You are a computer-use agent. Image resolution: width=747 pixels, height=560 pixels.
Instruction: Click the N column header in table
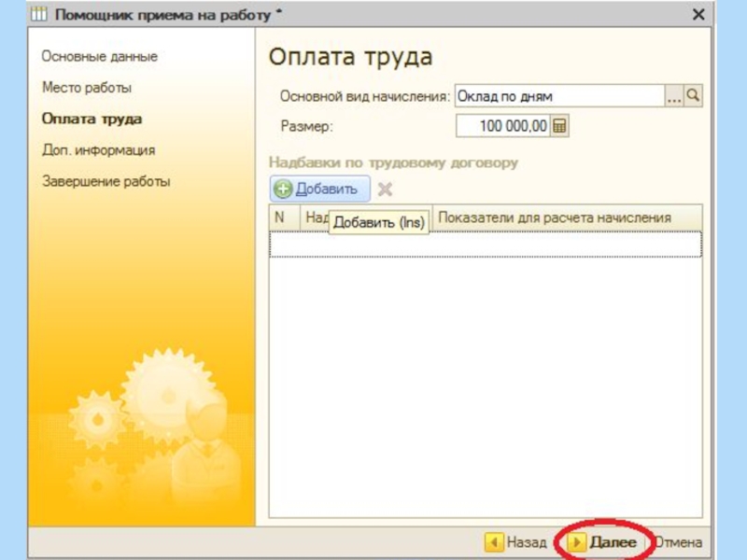(x=279, y=217)
